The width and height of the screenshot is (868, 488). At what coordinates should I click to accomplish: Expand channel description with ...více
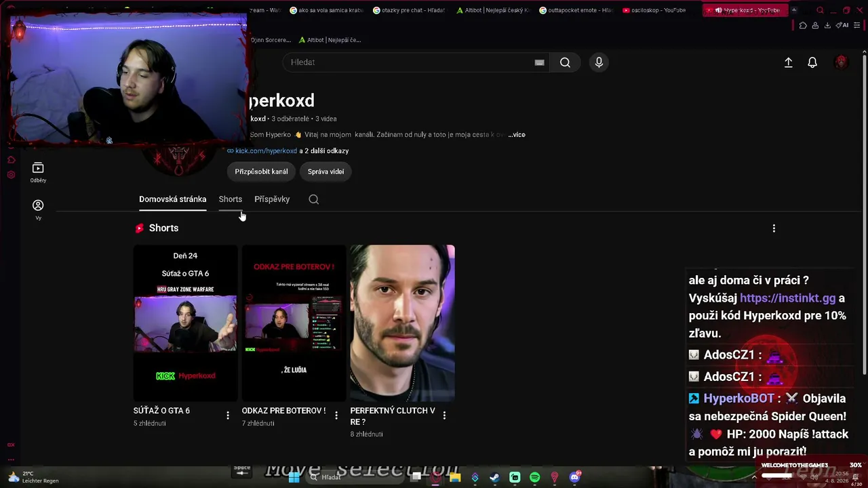tap(517, 135)
